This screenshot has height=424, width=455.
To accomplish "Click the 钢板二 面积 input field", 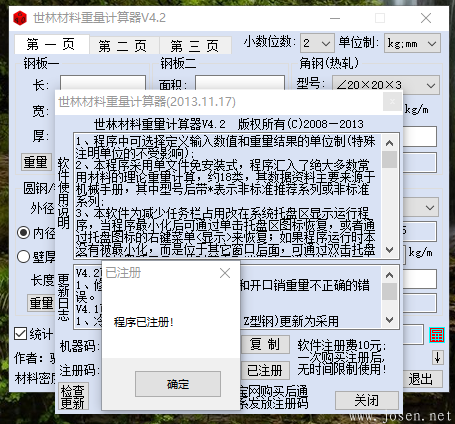I will click(x=240, y=83).
